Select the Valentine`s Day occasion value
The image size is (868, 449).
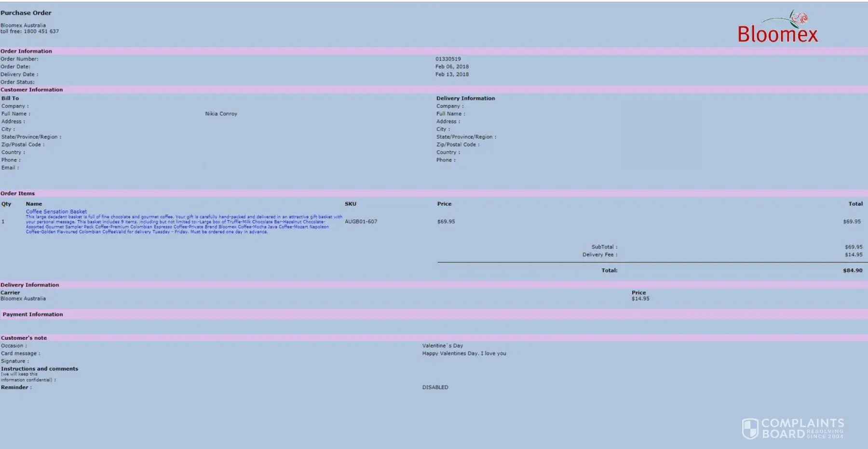(x=443, y=346)
